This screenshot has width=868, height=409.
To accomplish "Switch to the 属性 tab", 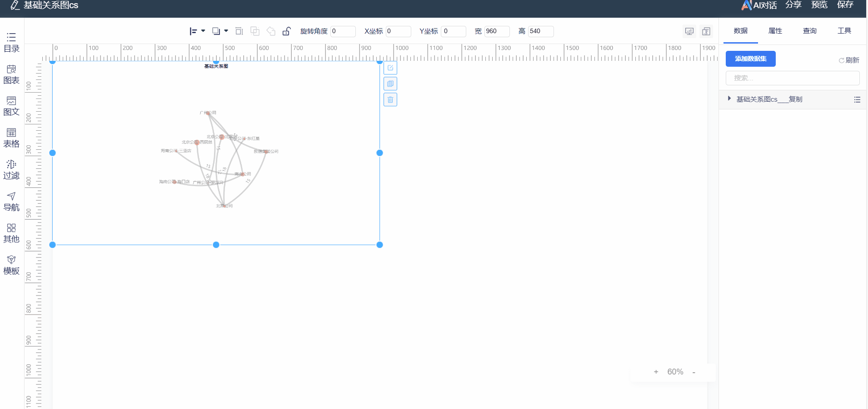I will point(775,31).
